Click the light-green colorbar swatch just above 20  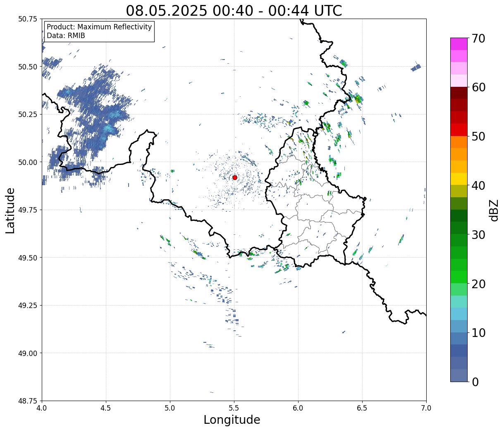click(x=459, y=277)
